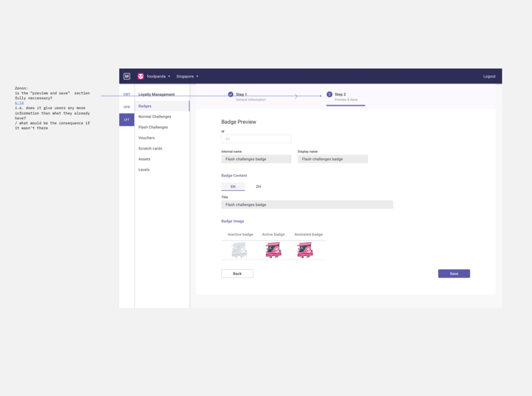532x396 pixels.
Task: Switch to the CMT module tab
Action: (x=127, y=94)
